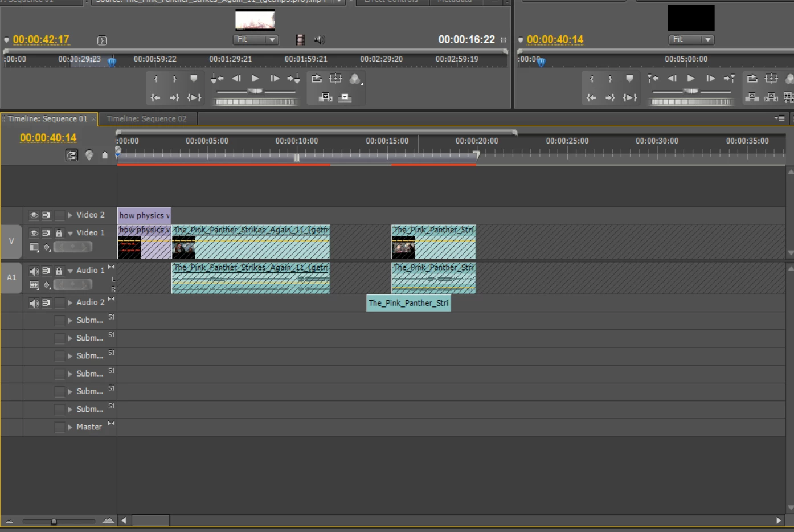Play the clip in Source monitor
794x532 pixels.
coord(255,79)
